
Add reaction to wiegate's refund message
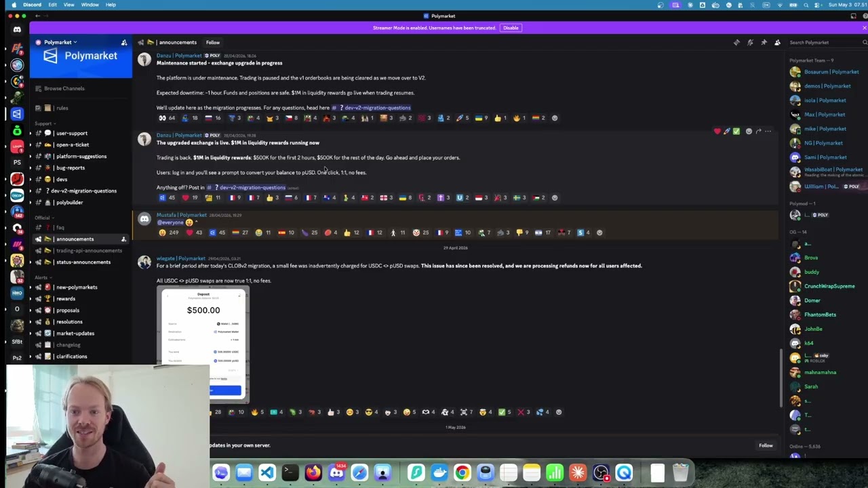click(x=559, y=412)
